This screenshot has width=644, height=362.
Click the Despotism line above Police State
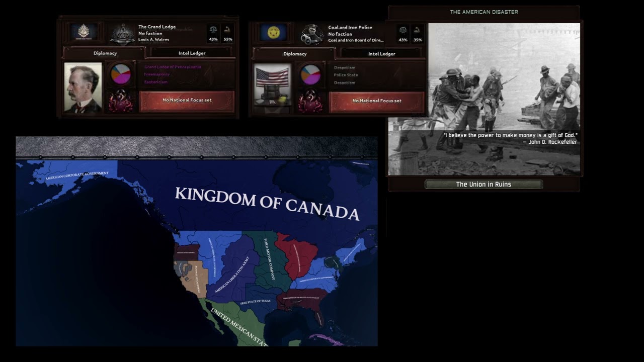click(x=345, y=67)
